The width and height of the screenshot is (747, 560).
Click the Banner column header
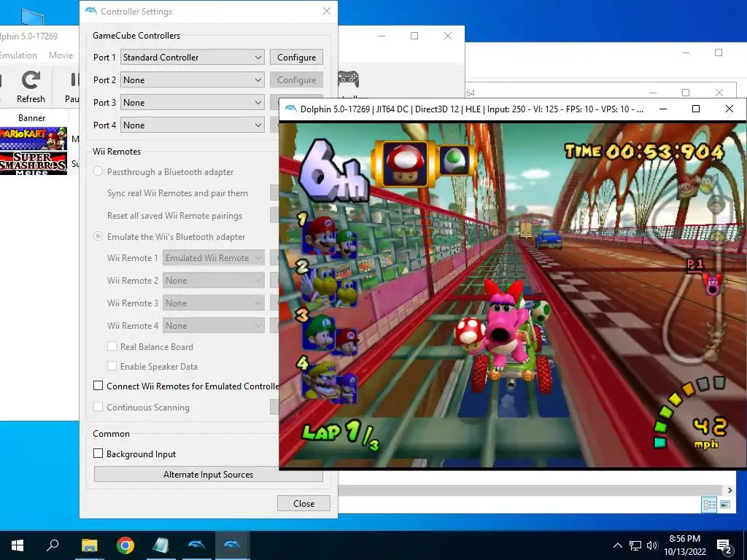(32, 117)
